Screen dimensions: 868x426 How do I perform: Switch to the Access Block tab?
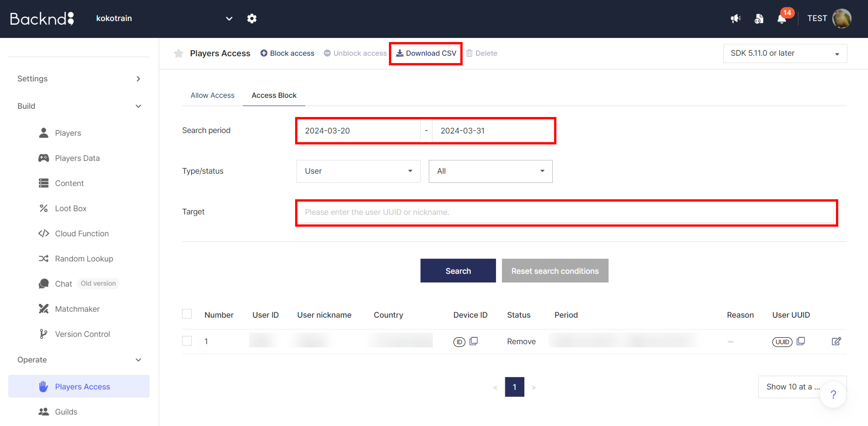click(274, 96)
